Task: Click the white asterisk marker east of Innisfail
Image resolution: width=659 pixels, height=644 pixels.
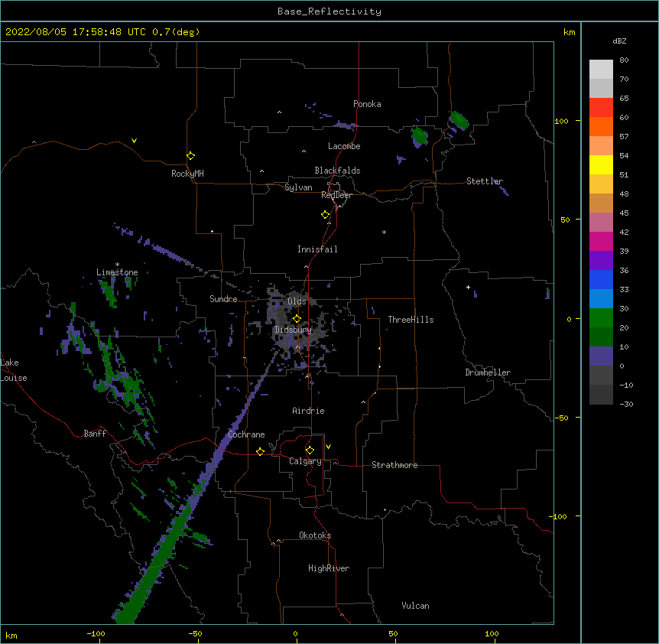Action: (384, 232)
